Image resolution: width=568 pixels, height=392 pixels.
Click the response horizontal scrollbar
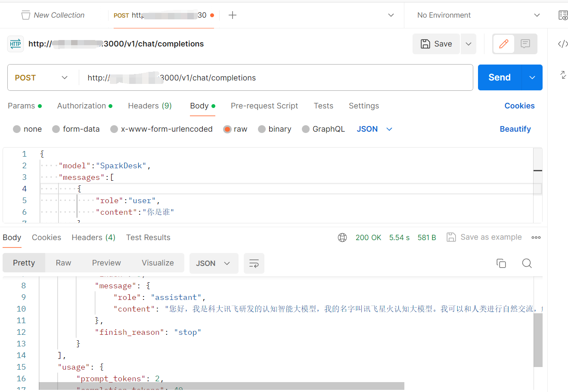221,386
